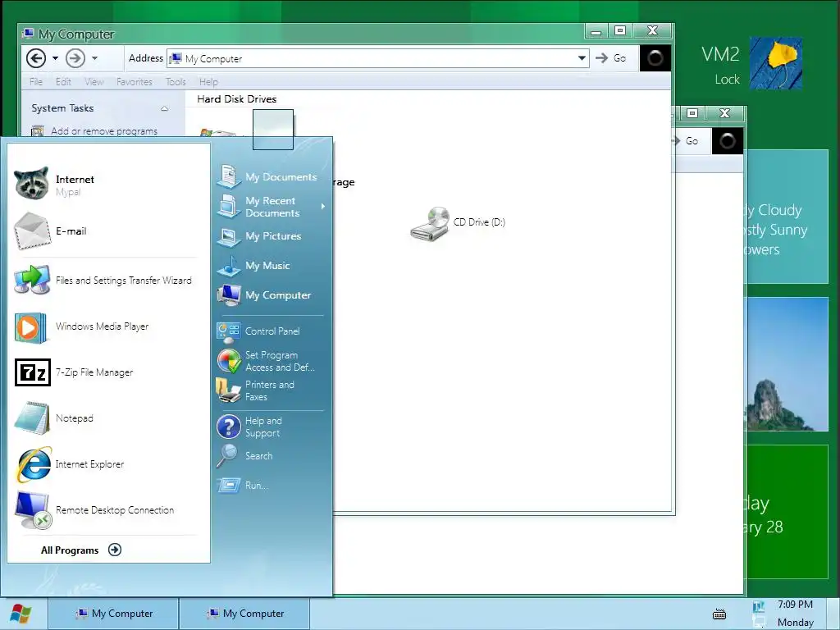
Task: Open the green calendar date tile
Action: coord(787,512)
